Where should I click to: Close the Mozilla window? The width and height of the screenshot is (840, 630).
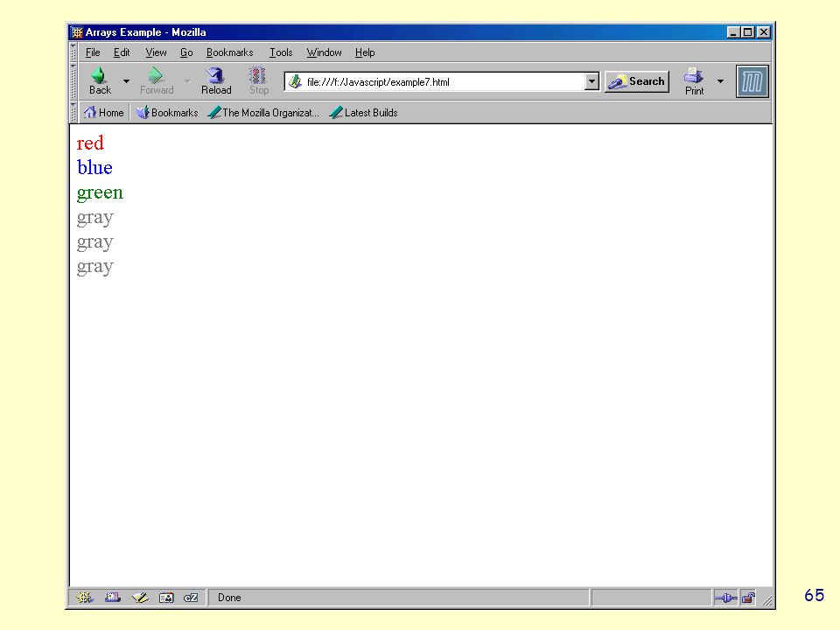click(x=763, y=32)
